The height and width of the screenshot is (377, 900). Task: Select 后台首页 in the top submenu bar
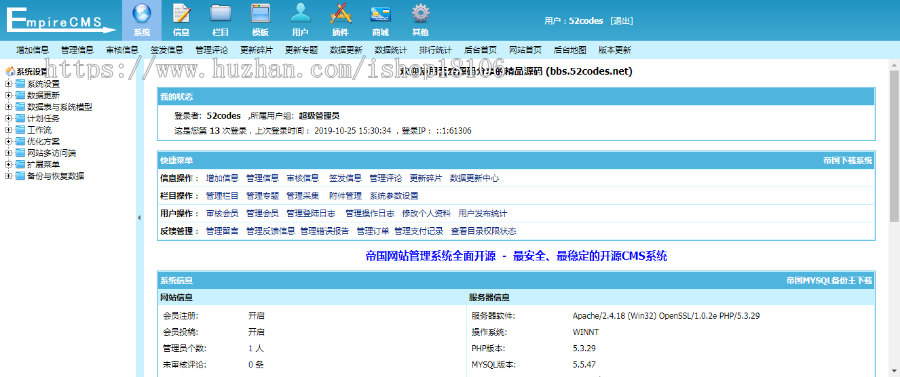click(x=480, y=50)
